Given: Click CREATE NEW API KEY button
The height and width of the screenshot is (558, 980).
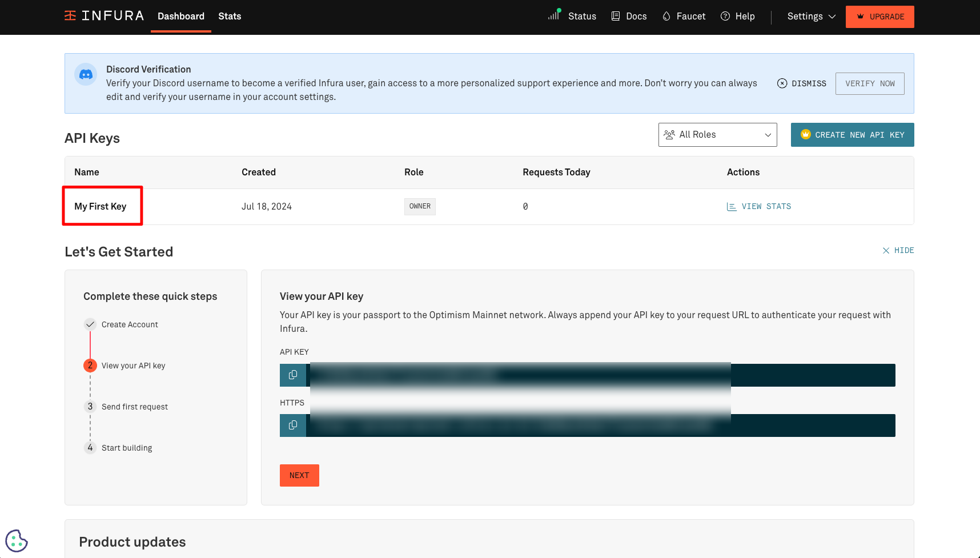Looking at the screenshot, I should pyautogui.click(x=853, y=135).
